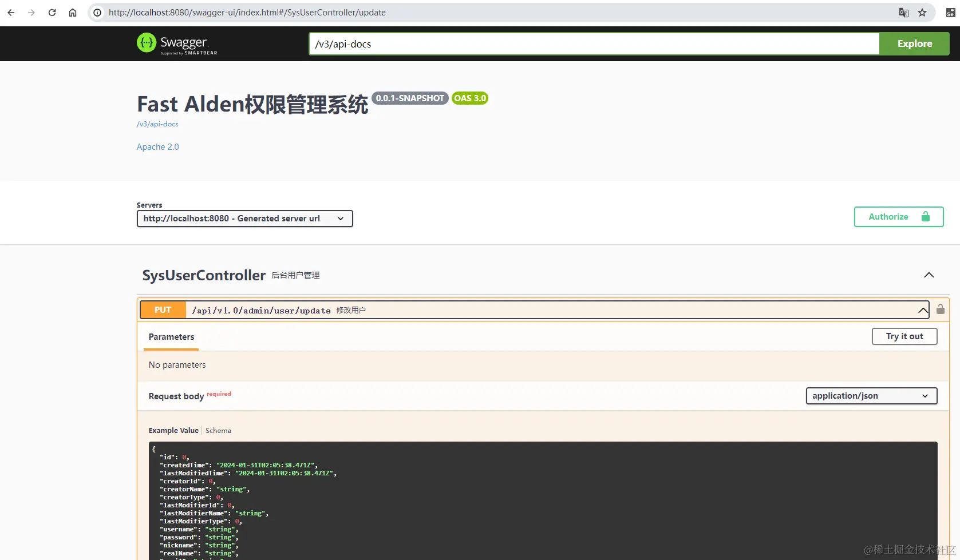The height and width of the screenshot is (560, 960).
Task: Reload the page with the refresh icon
Action: click(52, 12)
